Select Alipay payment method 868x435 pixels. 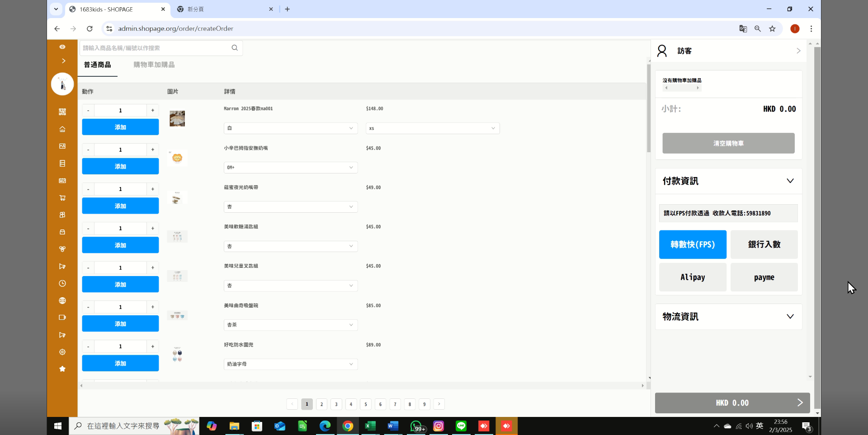(693, 277)
